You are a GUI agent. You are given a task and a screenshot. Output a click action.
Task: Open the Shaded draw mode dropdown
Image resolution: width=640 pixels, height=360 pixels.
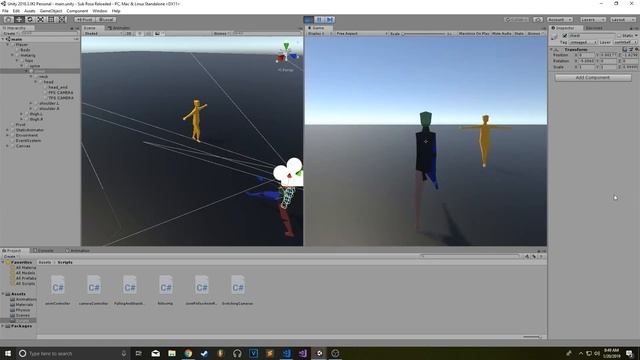point(102,33)
